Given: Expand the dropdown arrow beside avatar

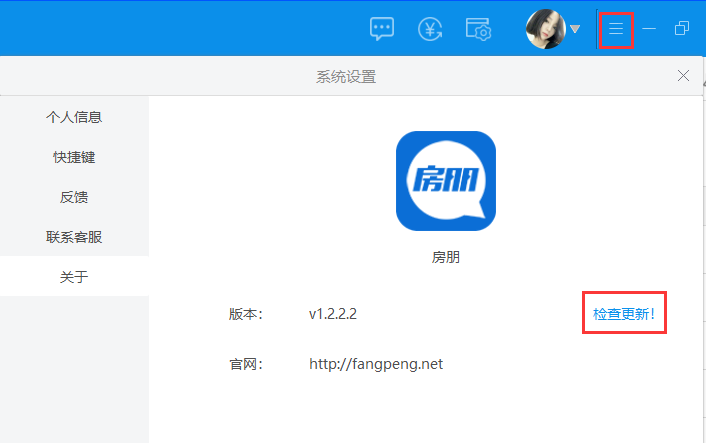Looking at the screenshot, I should (575, 29).
